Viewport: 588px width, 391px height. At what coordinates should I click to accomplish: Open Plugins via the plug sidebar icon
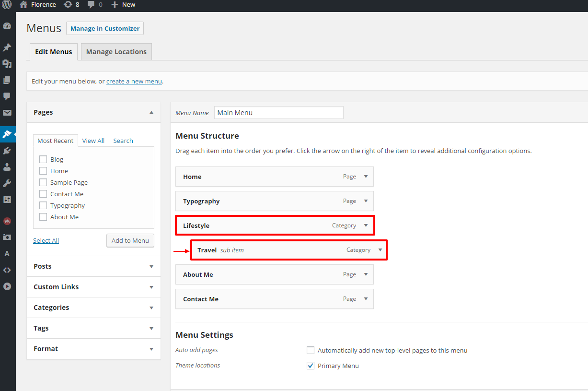click(7, 151)
